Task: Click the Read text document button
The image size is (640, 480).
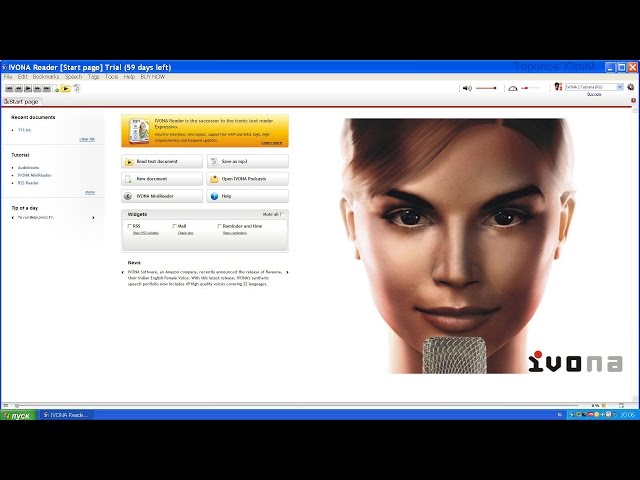Action: (x=162, y=162)
